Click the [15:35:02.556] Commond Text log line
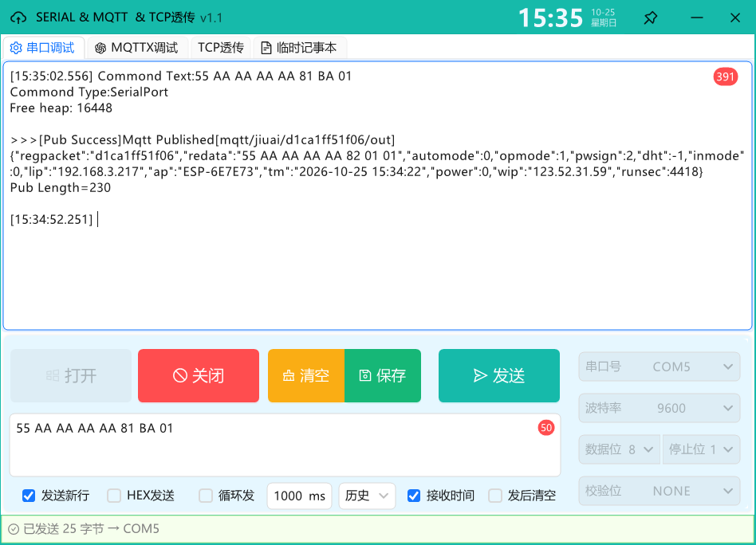The width and height of the screenshot is (756, 545). (x=181, y=76)
